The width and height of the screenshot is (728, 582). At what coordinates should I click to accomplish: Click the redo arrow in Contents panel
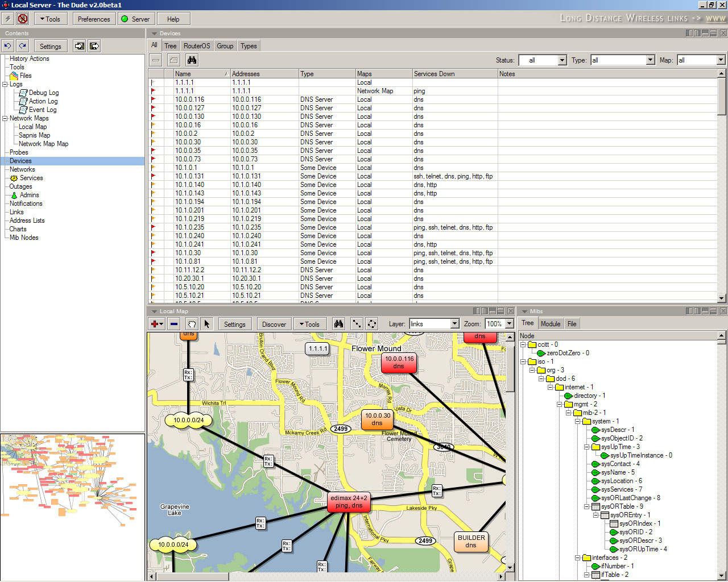pyautogui.click(x=22, y=46)
